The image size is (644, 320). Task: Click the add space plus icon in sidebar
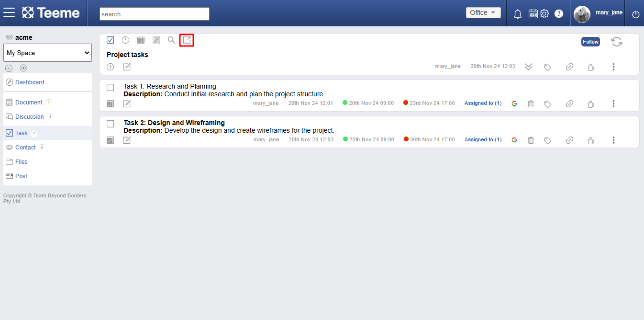pos(9,68)
